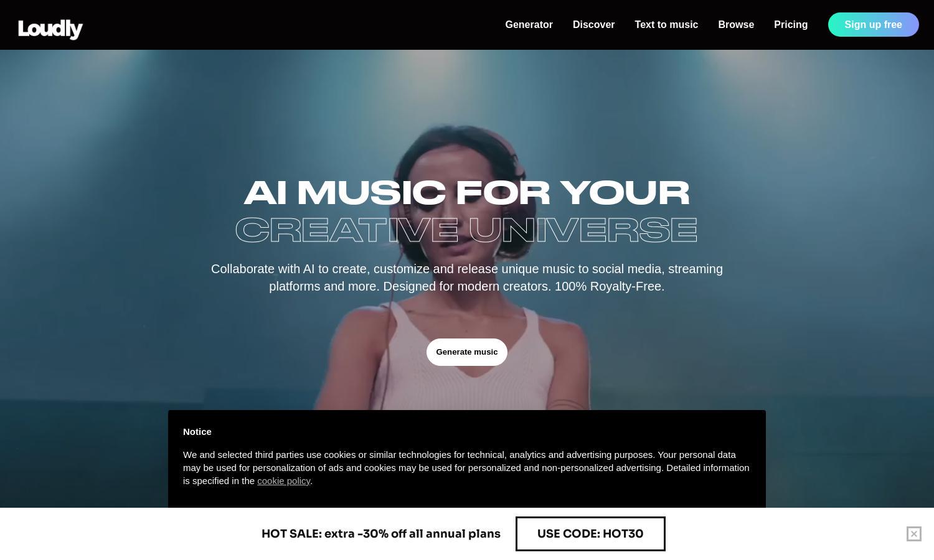Click the USE CODE: HOT30 button
Image resolution: width=934 pixels, height=560 pixels.
590,534
